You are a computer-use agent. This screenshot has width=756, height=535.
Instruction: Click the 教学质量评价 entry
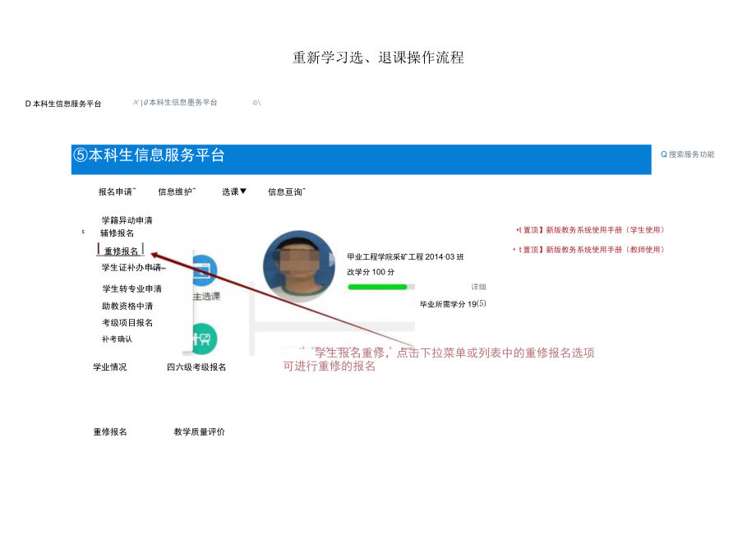pos(198,430)
